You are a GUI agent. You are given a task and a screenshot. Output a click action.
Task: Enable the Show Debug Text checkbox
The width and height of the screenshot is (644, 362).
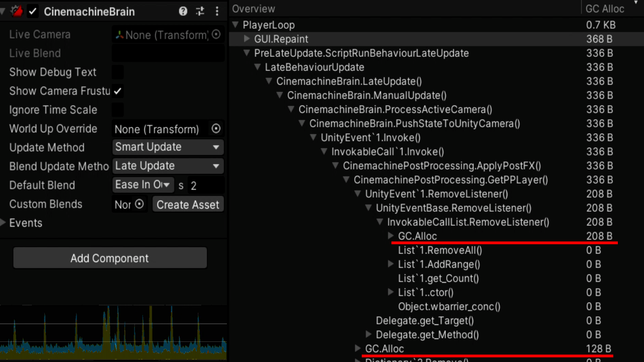coord(118,72)
